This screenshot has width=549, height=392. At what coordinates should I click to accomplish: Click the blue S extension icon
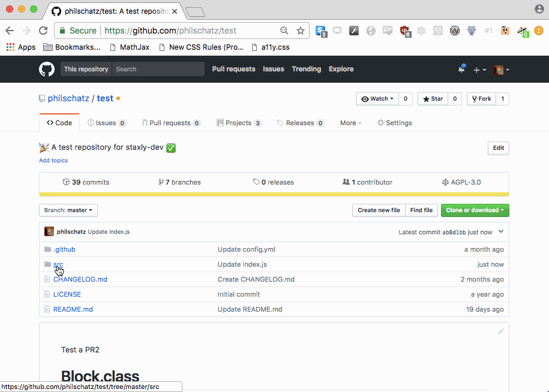[321, 31]
